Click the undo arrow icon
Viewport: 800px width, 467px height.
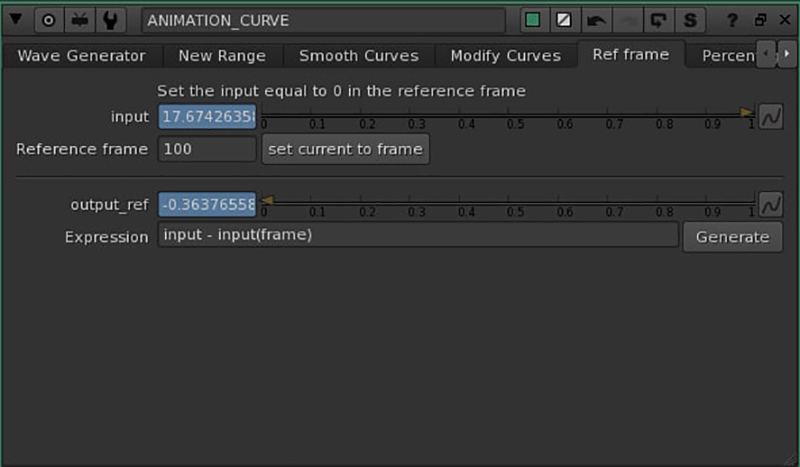(x=595, y=20)
